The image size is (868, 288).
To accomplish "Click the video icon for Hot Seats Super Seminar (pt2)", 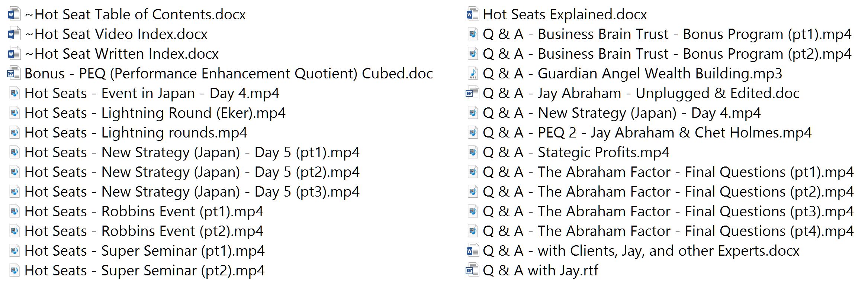I will click(14, 271).
